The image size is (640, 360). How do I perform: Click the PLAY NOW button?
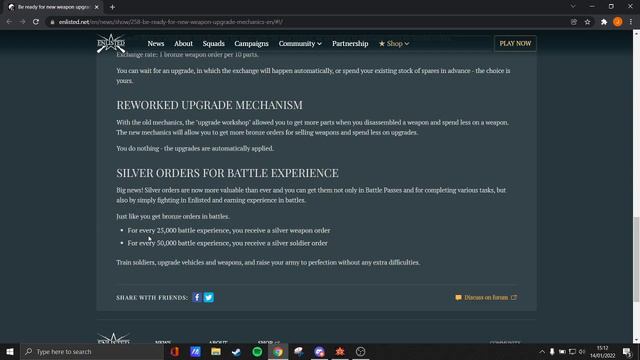coord(515,43)
